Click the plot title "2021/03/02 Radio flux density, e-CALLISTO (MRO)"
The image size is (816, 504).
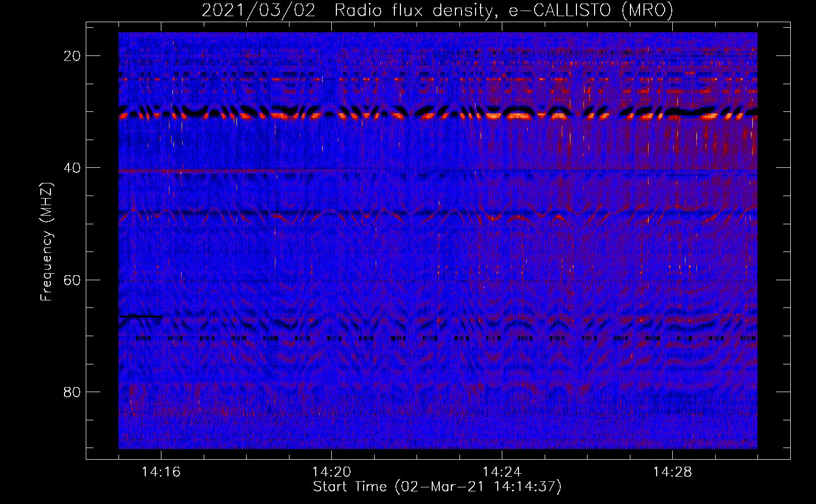(437, 11)
